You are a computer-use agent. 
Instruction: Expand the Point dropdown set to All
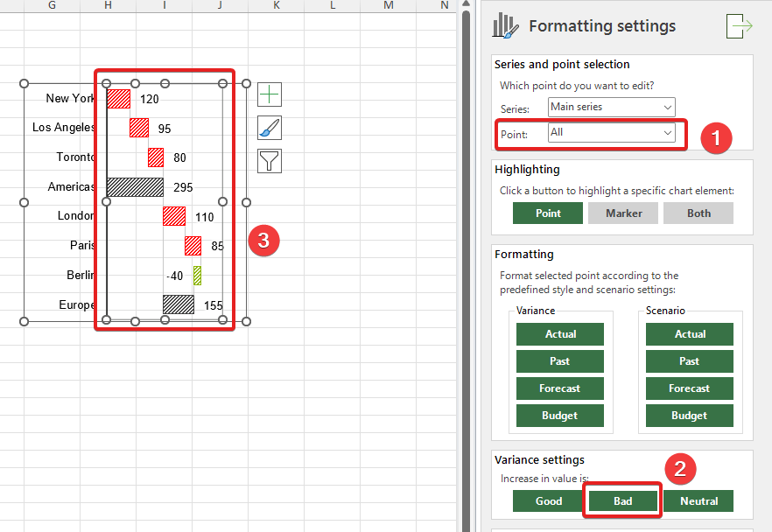pyautogui.click(x=611, y=133)
